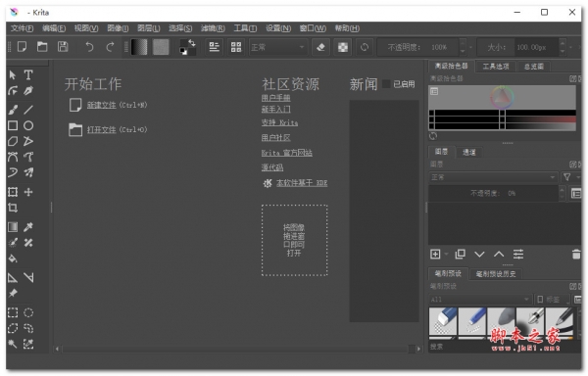Open the 文件(F) menu

point(22,28)
